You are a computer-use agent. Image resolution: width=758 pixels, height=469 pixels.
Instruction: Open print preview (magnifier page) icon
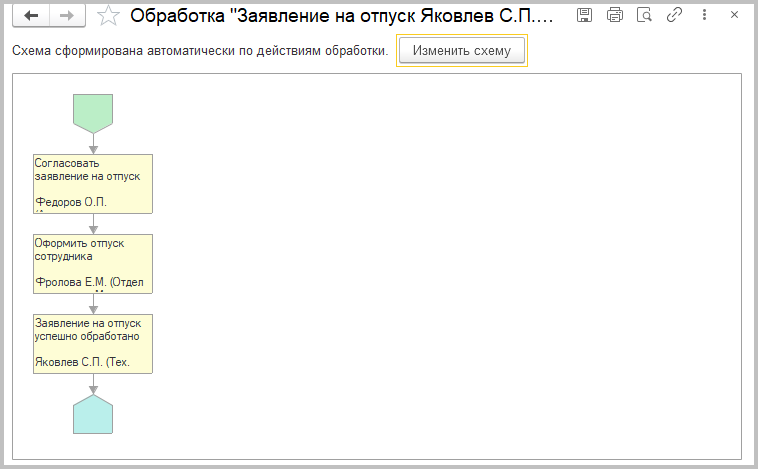tap(645, 15)
